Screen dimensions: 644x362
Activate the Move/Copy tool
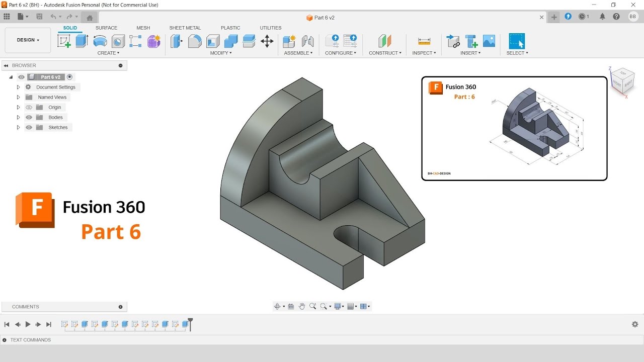pyautogui.click(x=267, y=41)
